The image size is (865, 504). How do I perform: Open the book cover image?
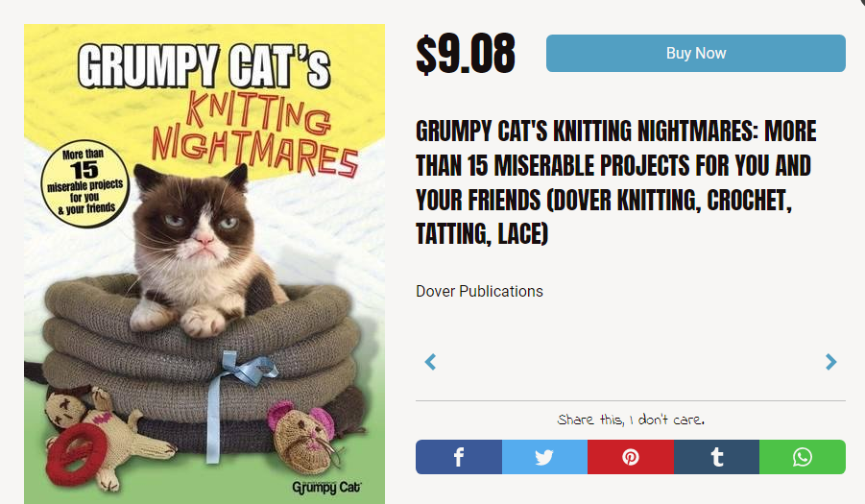(204, 264)
